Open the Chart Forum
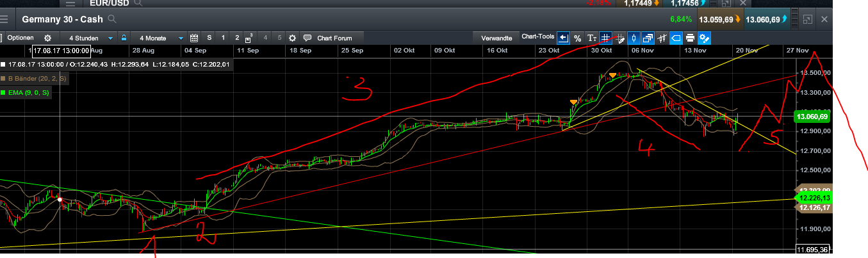The width and height of the screenshot is (868, 258). (334, 38)
